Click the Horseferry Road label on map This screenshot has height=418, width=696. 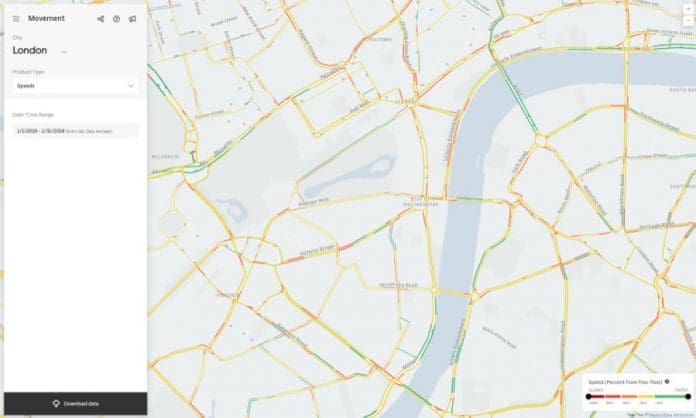coord(398,285)
